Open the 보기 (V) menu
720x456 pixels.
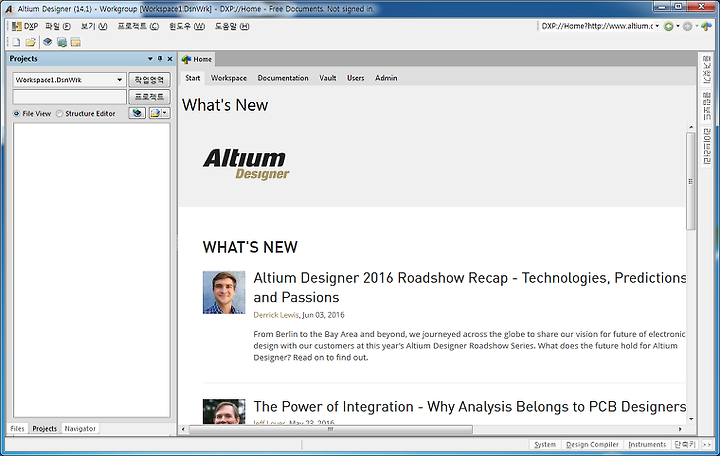coord(94,26)
